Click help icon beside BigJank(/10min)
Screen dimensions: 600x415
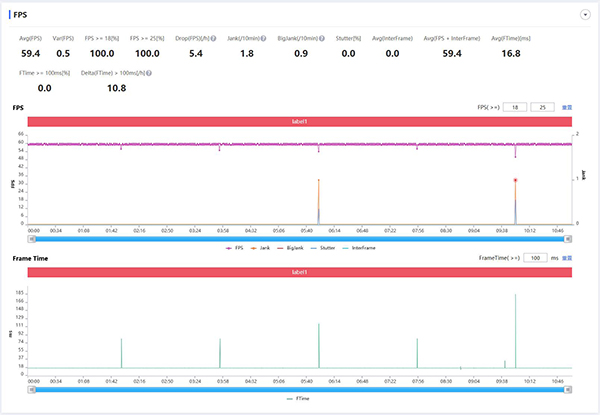click(x=323, y=39)
